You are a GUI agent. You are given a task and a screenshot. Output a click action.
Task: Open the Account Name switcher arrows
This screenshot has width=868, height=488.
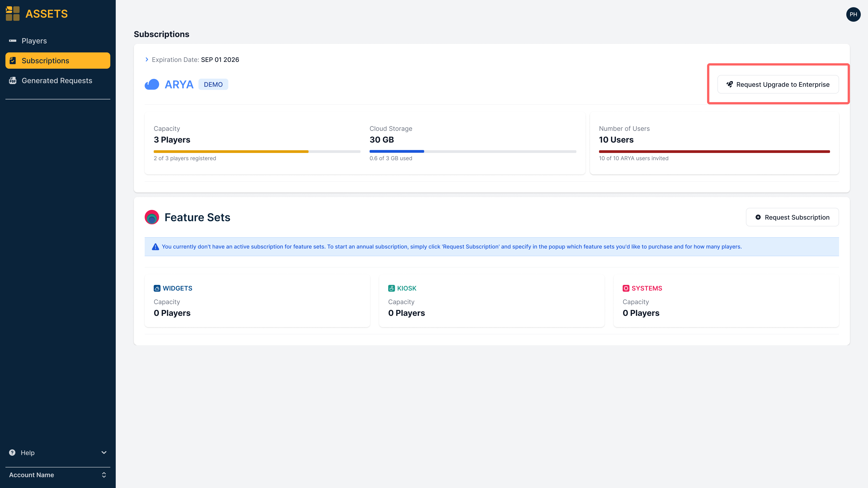[x=104, y=475]
